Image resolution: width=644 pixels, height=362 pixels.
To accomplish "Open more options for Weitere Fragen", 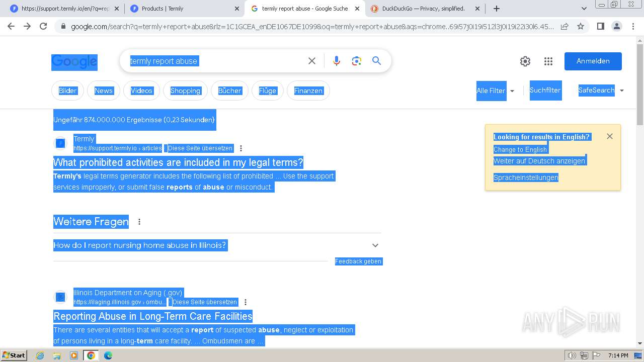I will 139,222.
